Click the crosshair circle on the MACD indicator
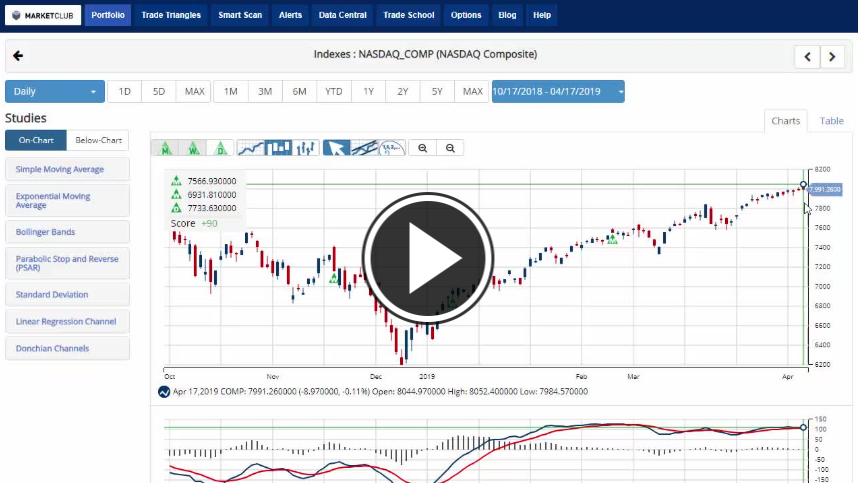Screen dimensions: 858x483 coord(803,427)
